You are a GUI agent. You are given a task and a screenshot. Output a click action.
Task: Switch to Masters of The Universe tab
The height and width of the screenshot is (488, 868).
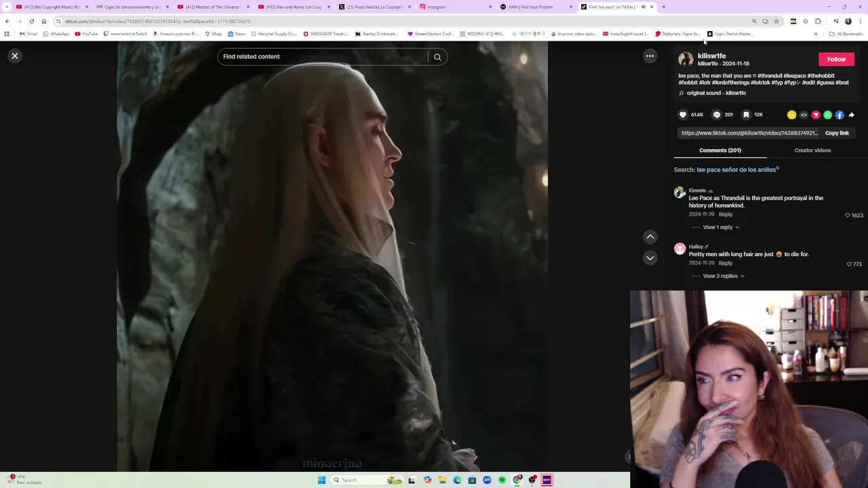pyautogui.click(x=212, y=7)
